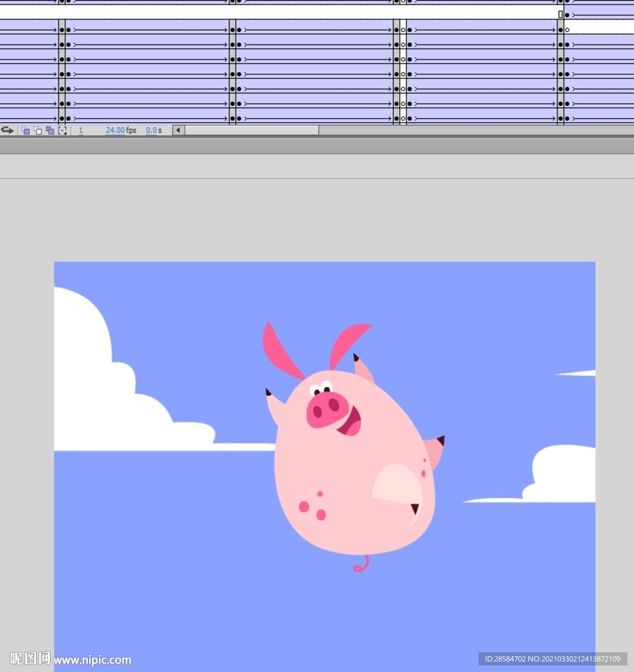This screenshot has width=634, height=672.
Task: Select the end-frame marker in the white layer row
Action: [x=560, y=14]
